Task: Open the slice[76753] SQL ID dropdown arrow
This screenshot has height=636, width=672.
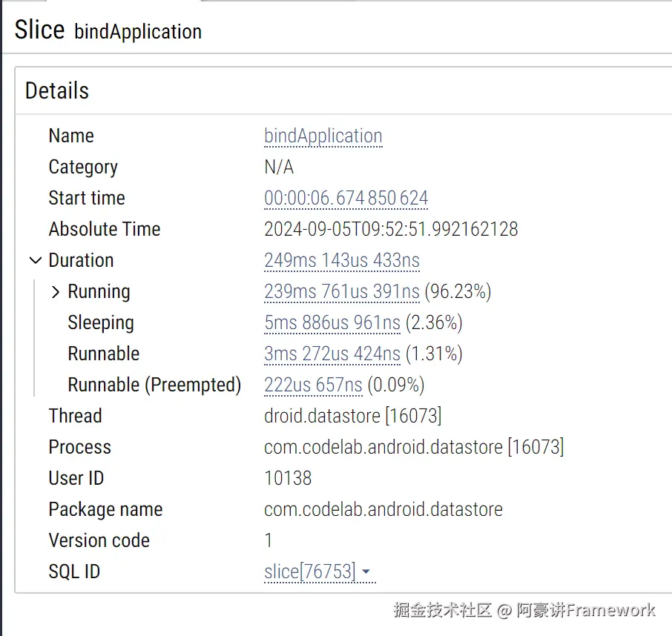Action: tap(366, 572)
